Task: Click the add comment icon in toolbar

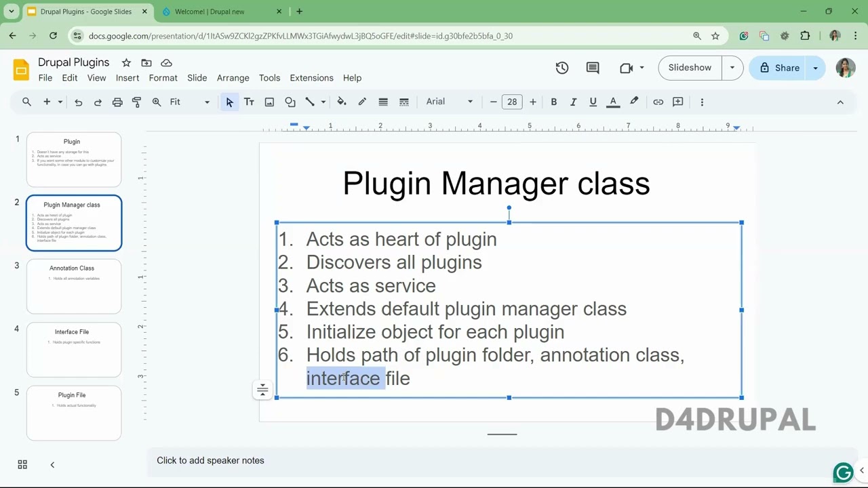Action: [x=677, y=102]
